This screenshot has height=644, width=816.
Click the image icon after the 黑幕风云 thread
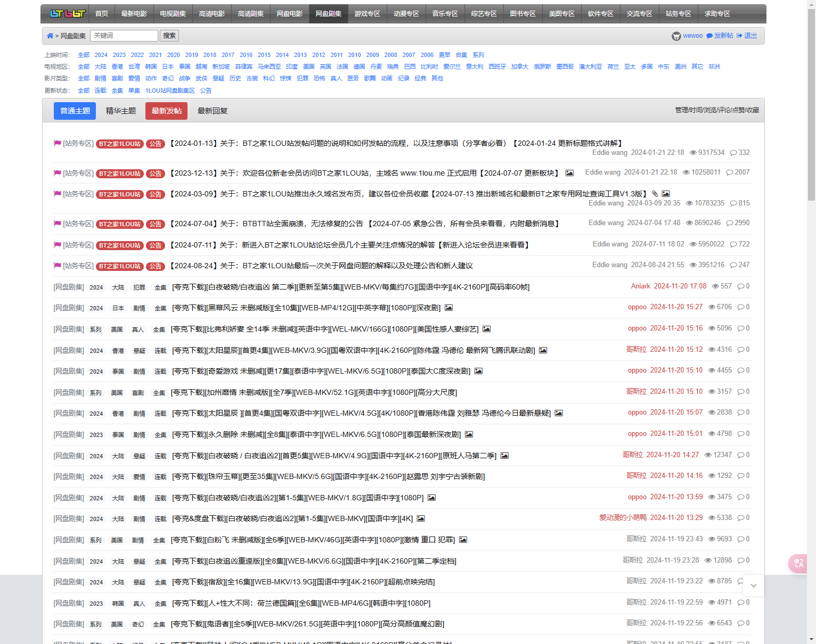coord(448,308)
